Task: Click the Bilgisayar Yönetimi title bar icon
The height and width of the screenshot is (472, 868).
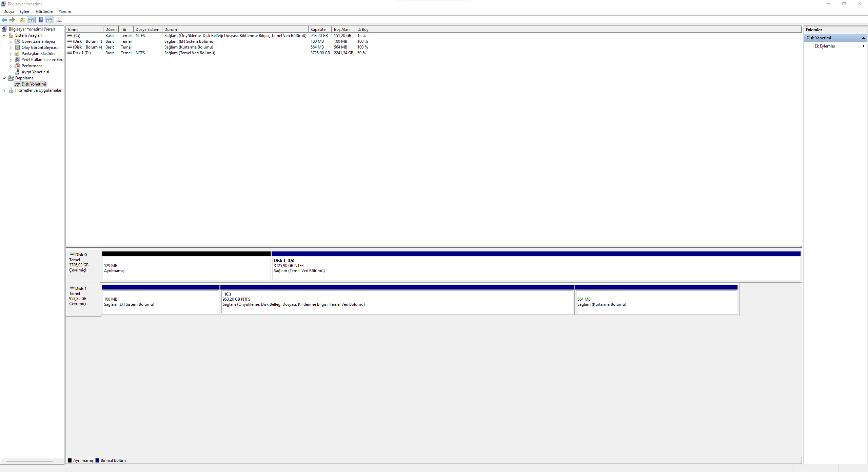Action: pyautogui.click(x=3, y=4)
